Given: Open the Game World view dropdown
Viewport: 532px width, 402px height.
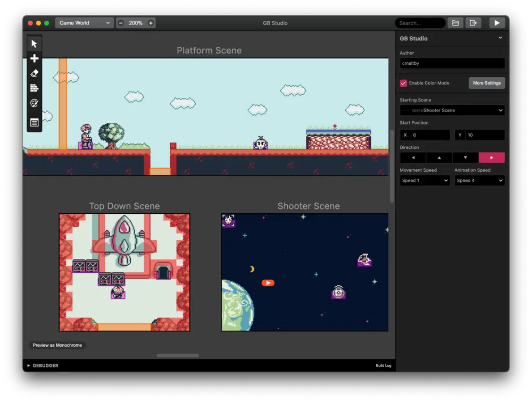Looking at the screenshot, I should click(84, 23).
